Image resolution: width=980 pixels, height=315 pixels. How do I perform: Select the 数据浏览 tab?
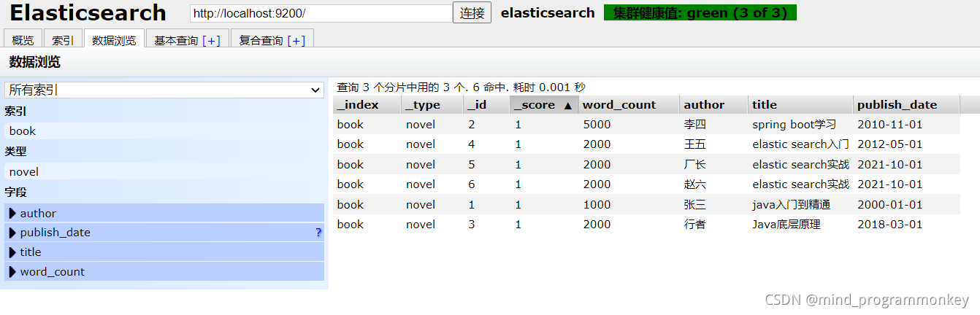[114, 40]
